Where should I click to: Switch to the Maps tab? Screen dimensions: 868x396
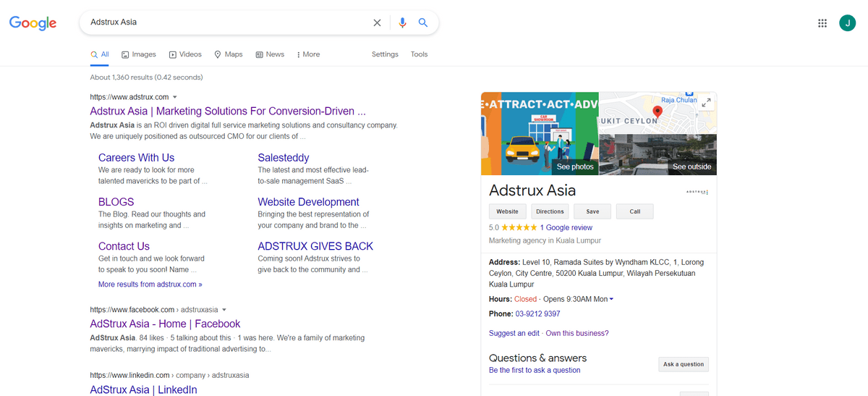click(x=229, y=54)
